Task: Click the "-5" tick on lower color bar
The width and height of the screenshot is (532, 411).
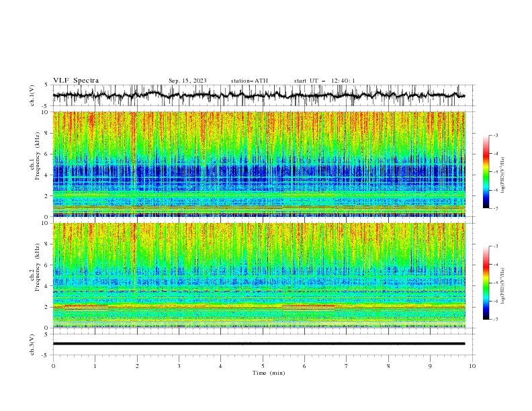Action: tap(496, 283)
